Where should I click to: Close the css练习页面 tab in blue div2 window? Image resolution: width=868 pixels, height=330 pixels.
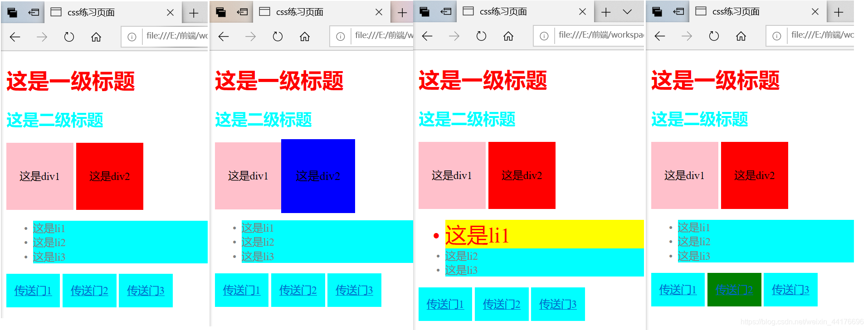pos(379,12)
